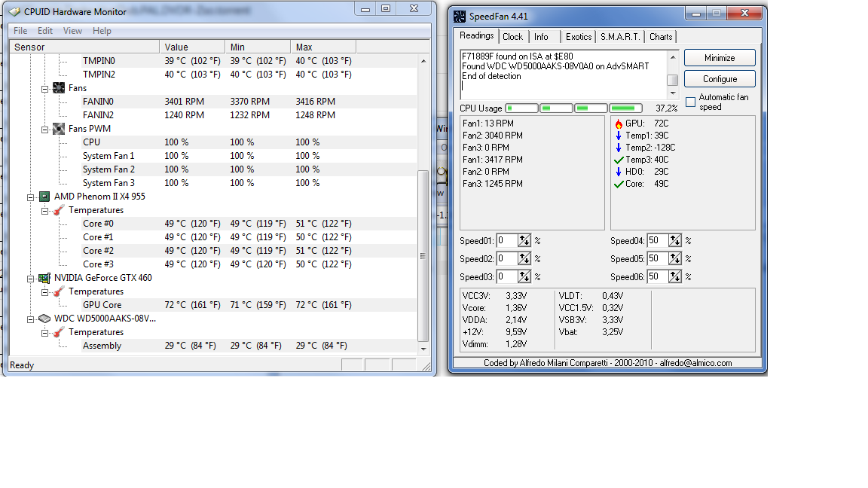Screen dimensions: 868x488
Task: Click the Speed06 value field
Action: coord(658,276)
